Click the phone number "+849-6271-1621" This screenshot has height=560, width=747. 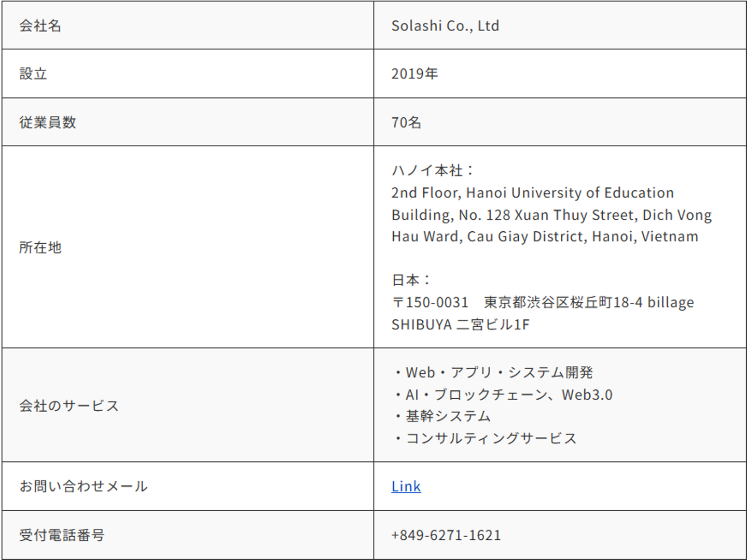[x=446, y=535]
